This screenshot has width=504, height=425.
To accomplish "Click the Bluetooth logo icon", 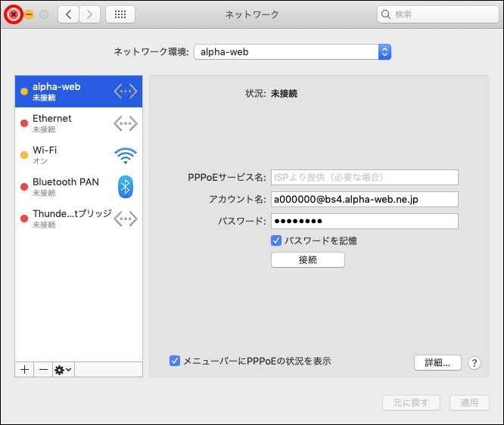I will click(126, 187).
